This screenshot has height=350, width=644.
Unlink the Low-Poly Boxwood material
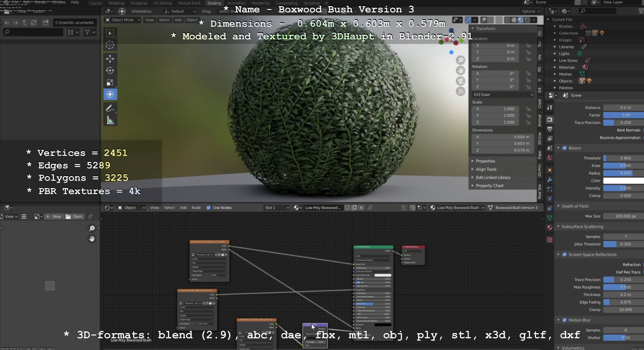(x=361, y=208)
